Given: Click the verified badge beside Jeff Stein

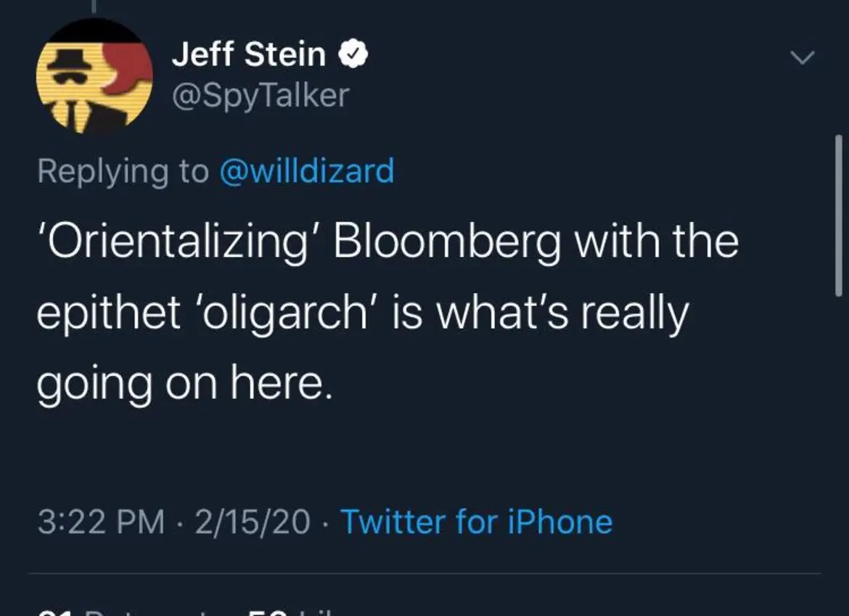Looking at the screenshot, I should [355, 55].
